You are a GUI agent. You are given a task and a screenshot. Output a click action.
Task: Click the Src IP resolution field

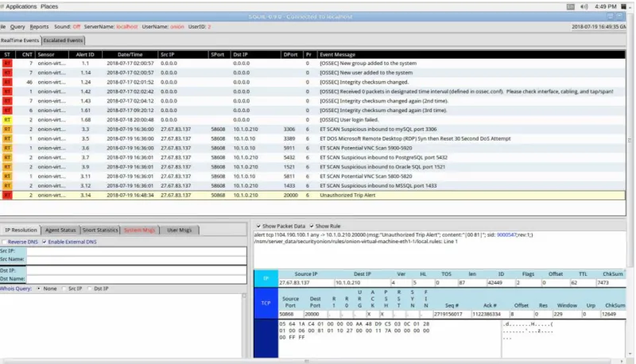pyautogui.click(x=136, y=251)
